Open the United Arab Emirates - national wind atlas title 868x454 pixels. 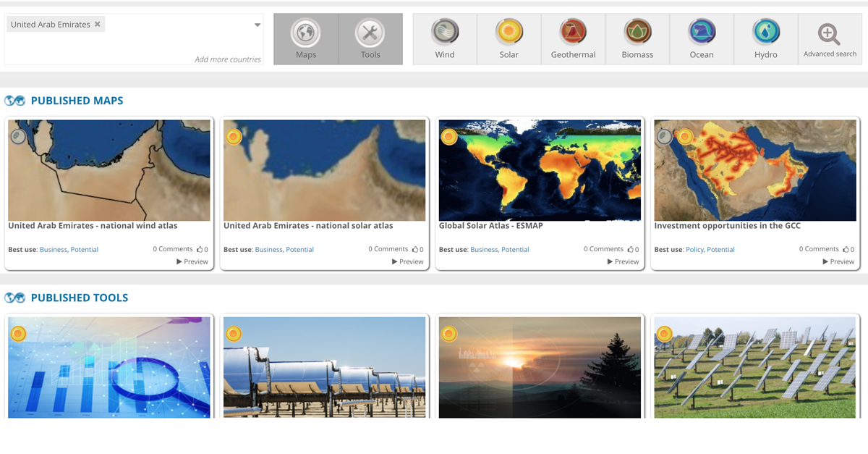(93, 226)
